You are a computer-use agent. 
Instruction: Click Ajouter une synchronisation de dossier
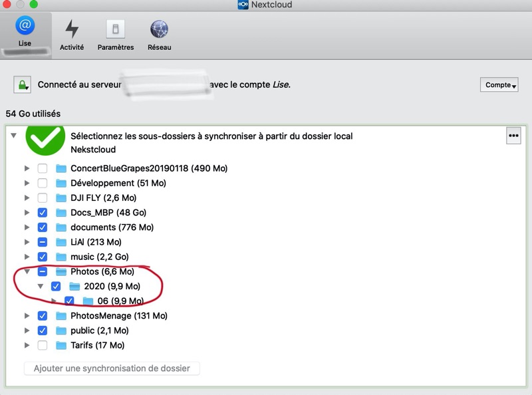pyautogui.click(x=112, y=368)
